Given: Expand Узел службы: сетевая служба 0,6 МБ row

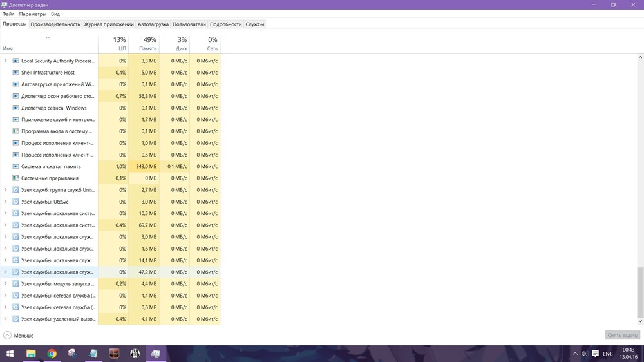Looking at the screenshot, I should click(x=5, y=307).
